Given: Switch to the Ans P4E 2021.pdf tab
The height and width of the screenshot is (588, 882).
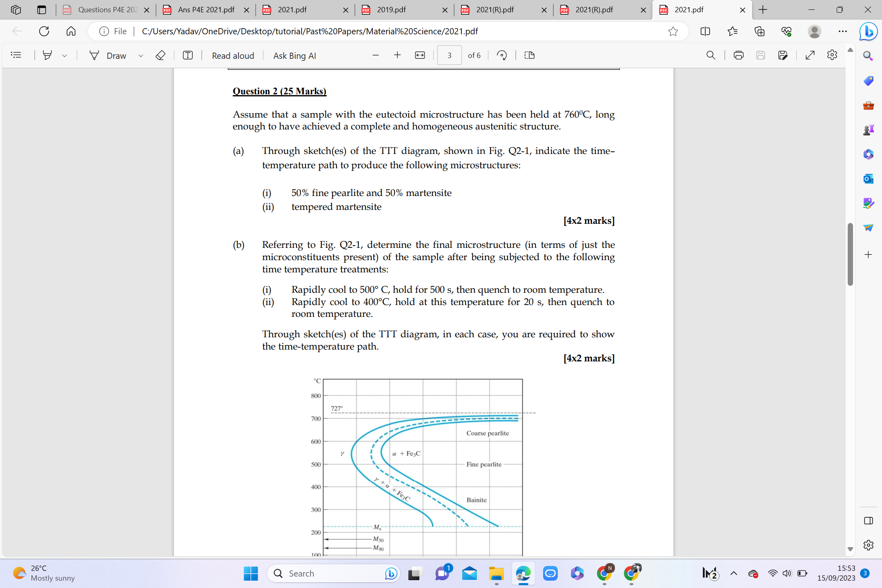Looking at the screenshot, I should pyautogui.click(x=206, y=10).
